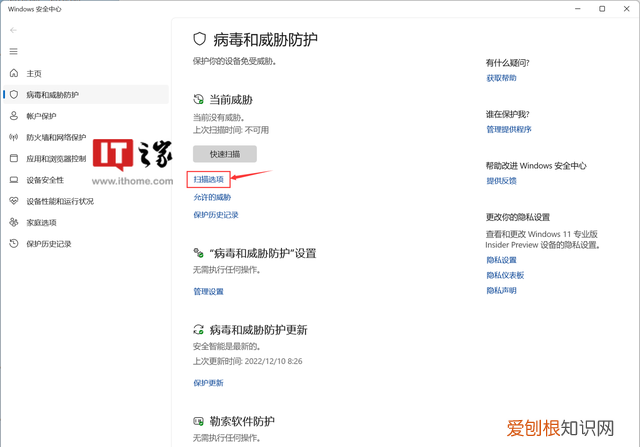640x447 pixels.
Task: Close the Windows 安全中心 window
Action: (x=627, y=9)
